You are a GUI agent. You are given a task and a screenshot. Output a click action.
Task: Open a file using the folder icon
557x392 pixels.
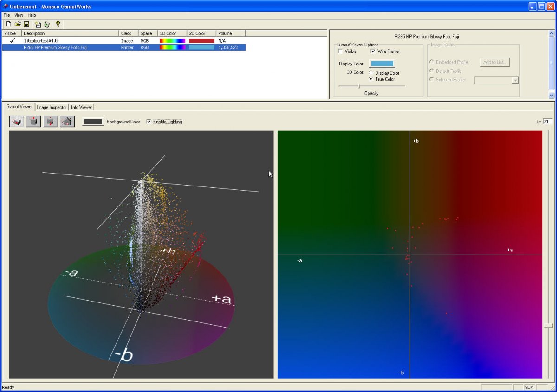pyautogui.click(x=18, y=24)
